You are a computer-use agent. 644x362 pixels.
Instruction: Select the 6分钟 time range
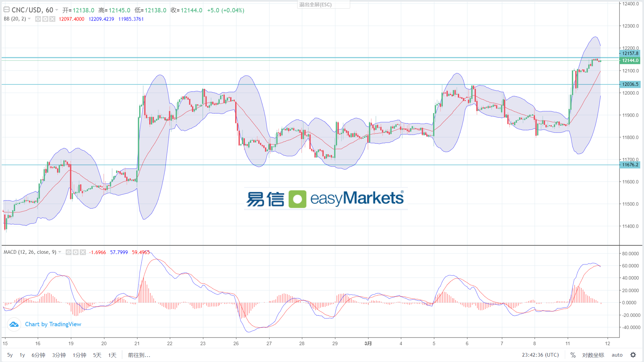pos(38,355)
